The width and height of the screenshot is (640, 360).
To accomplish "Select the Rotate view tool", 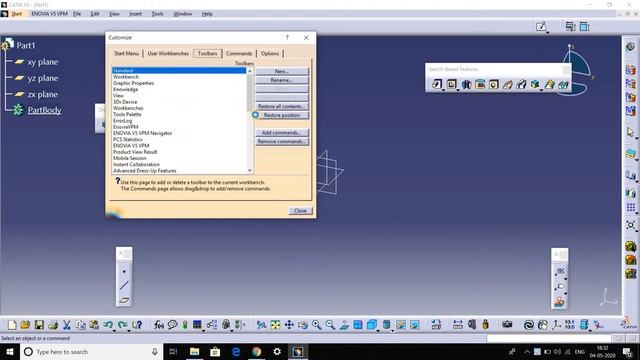I will click(303, 325).
